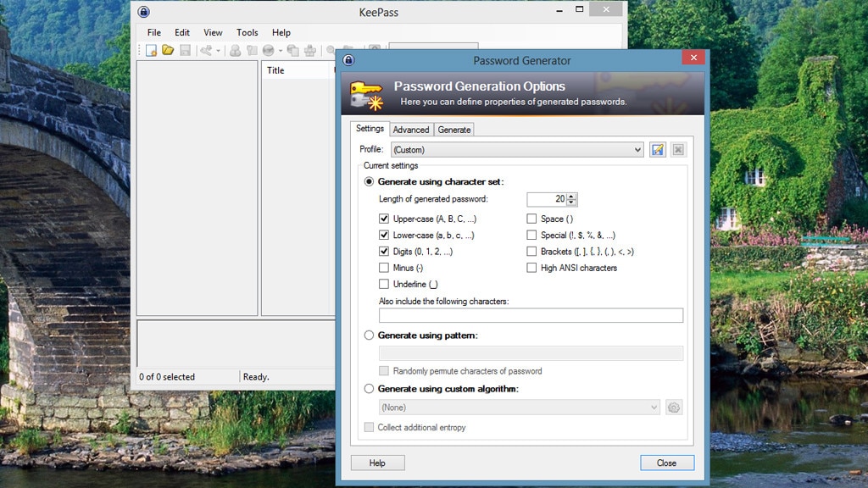The height and width of the screenshot is (488, 868).
Task: Uncheck the Upper-case checkbox
Action: [384, 219]
